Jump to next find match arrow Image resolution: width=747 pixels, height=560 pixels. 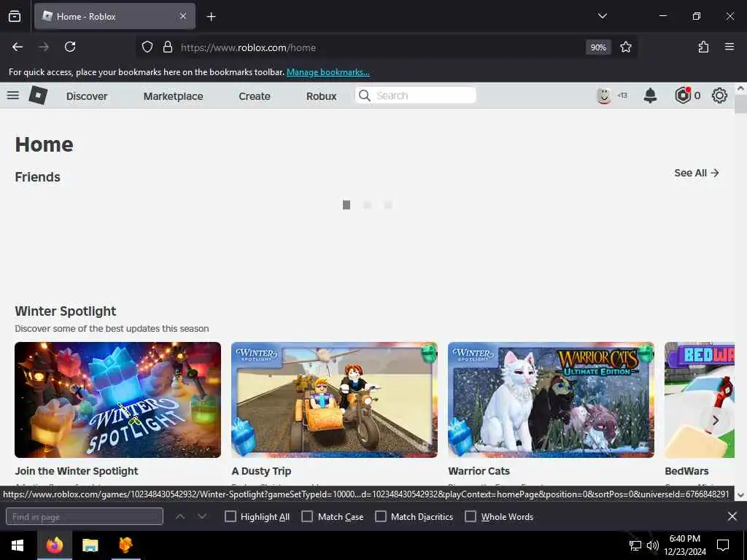pos(202,516)
